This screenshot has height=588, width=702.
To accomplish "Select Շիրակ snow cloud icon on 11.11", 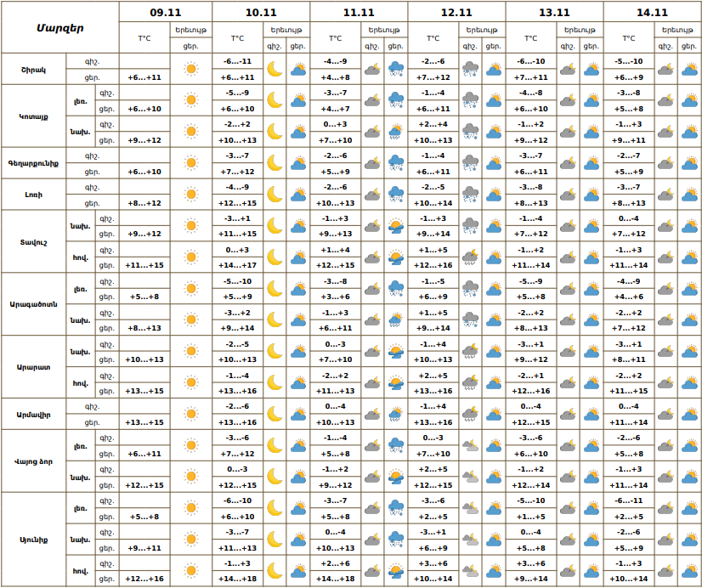I will (x=396, y=69).
